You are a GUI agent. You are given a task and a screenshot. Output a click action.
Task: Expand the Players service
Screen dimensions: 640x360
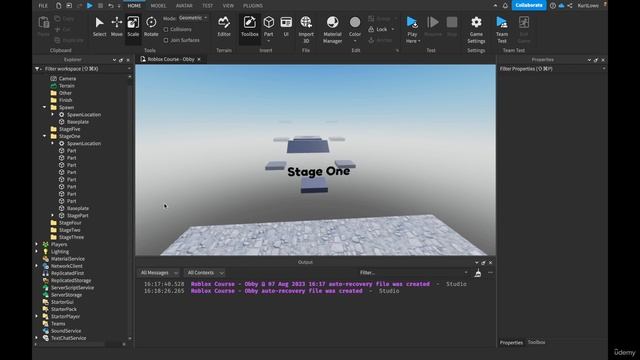(x=37, y=244)
